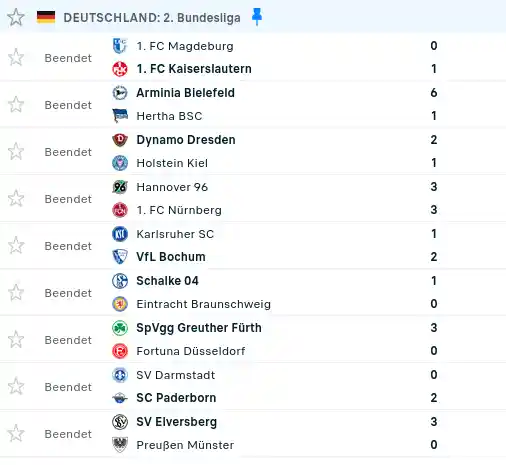Click the Karlsruher SC logo

click(120, 234)
